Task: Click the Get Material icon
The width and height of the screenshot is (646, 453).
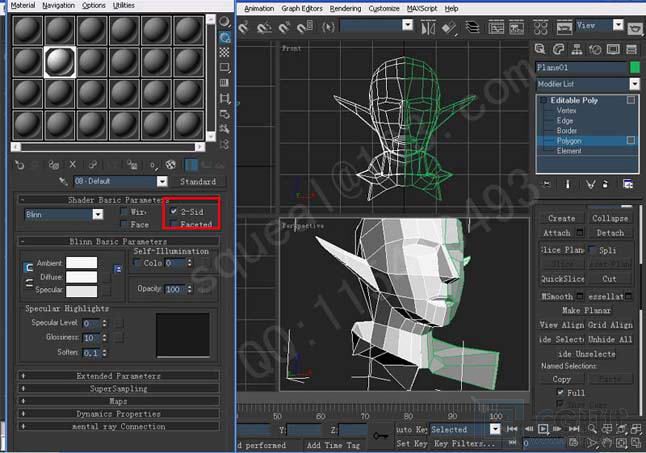Action: [19, 165]
